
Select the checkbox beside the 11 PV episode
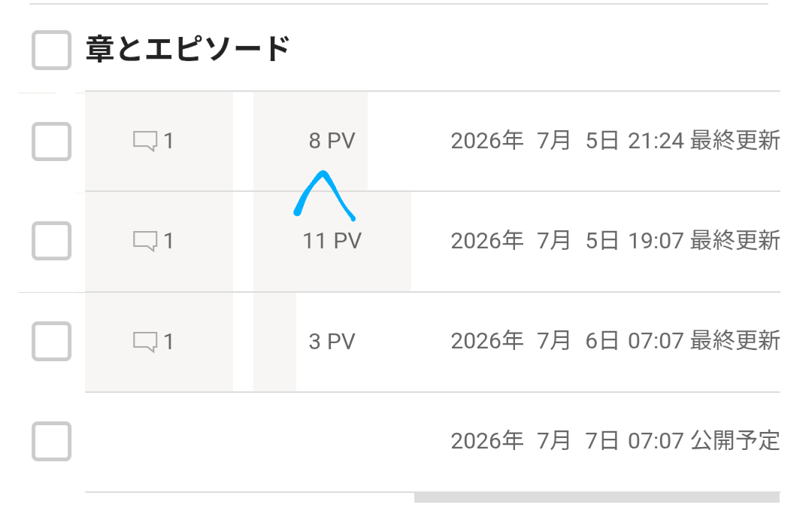pyautogui.click(x=51, y=241)
